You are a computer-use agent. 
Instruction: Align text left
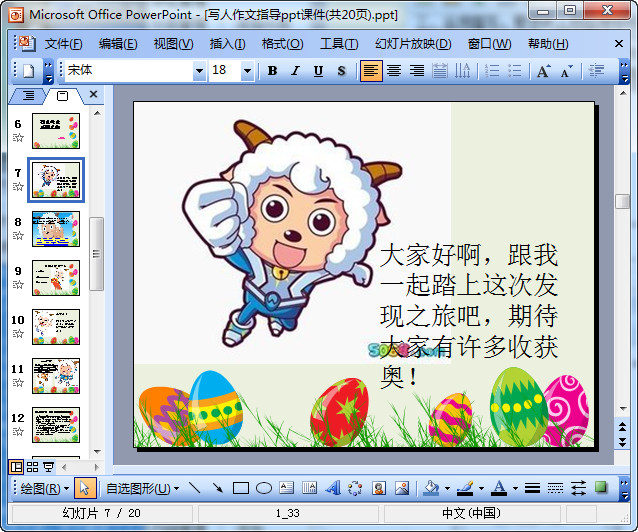point(371,71)
